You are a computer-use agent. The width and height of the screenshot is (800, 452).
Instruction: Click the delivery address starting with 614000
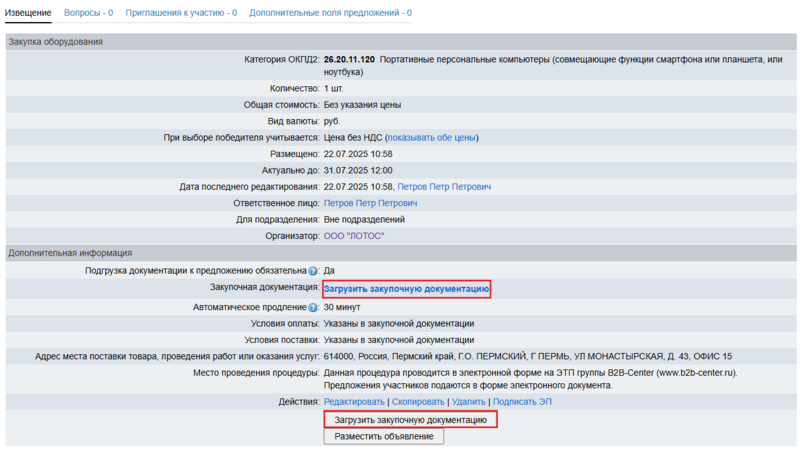[528, 357]
